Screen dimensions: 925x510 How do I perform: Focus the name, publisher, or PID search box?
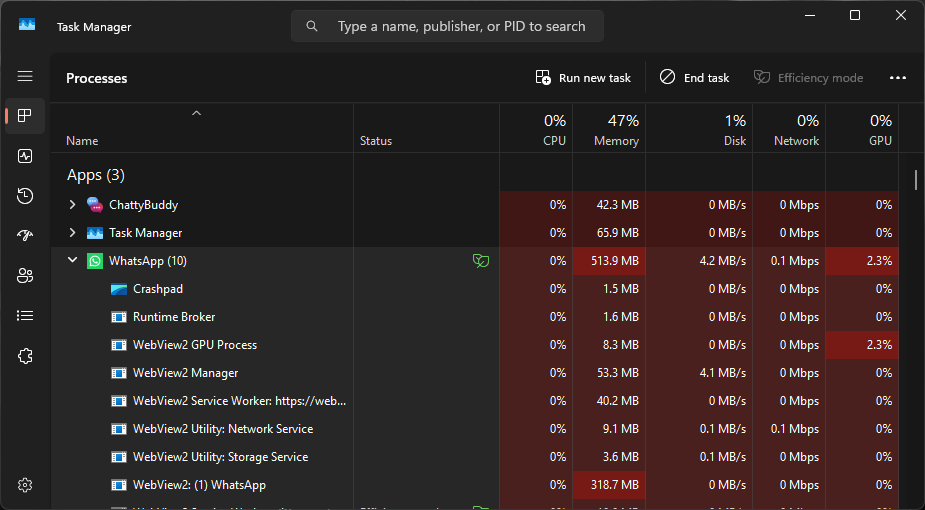pos(447,26)
